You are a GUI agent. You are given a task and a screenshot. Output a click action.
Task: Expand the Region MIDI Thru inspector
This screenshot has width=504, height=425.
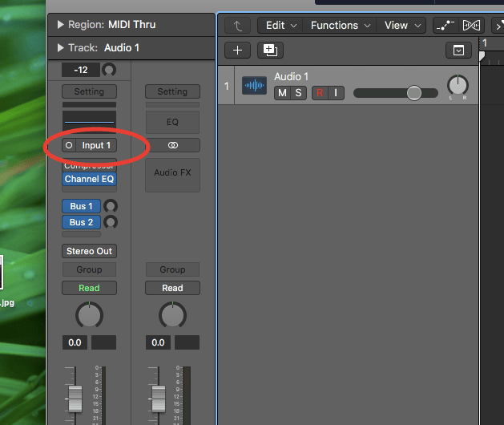pos(60,24)
